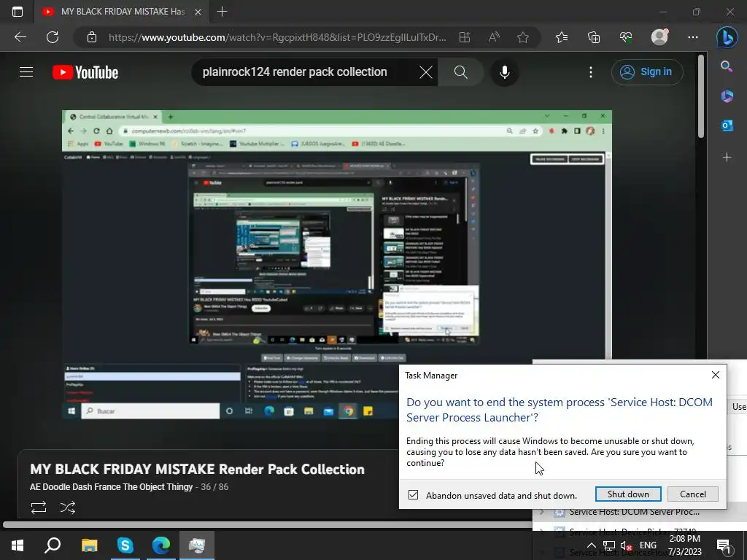Switch to Task Manager in taskbar
The image size is (747, 560).
point(197,545)
